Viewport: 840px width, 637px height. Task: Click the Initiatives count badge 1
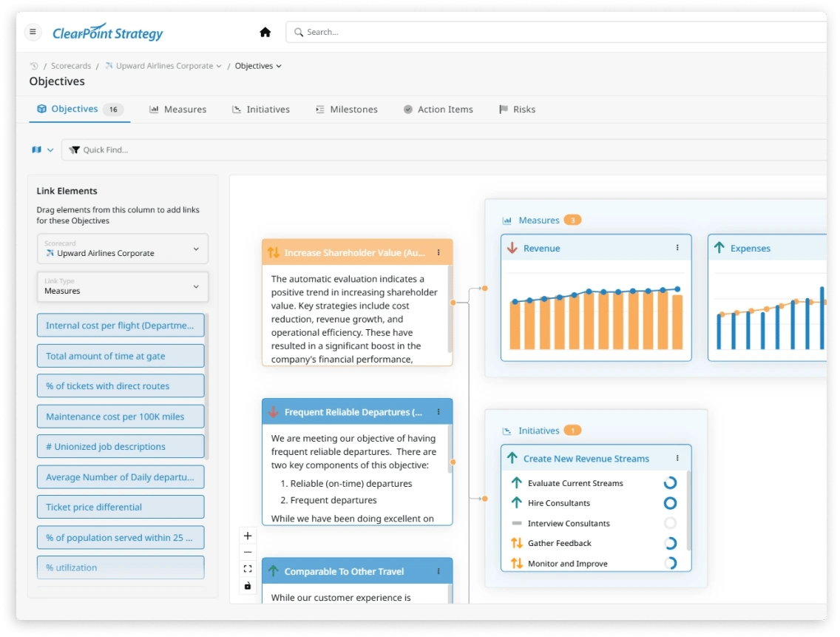pyautogui.click(x=572, y=431)
